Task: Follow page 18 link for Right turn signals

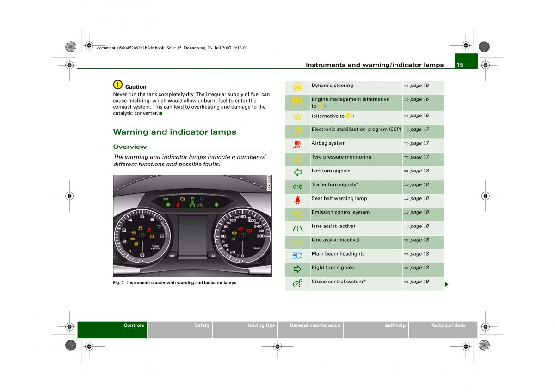Action: coord(416,268)
